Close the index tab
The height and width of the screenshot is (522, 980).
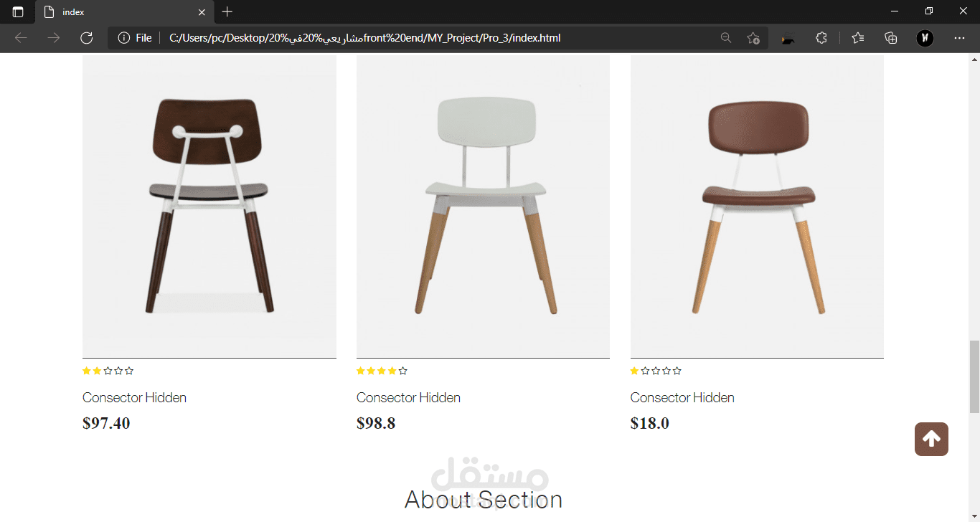pyautogui.click(x=202, y=12)
